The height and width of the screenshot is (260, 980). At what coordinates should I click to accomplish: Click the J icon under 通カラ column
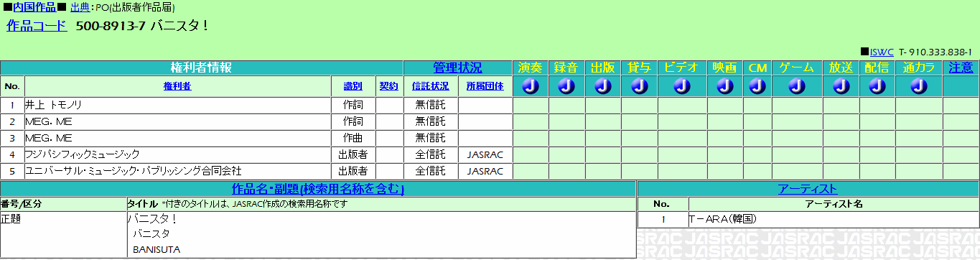(x=919, y=86)
